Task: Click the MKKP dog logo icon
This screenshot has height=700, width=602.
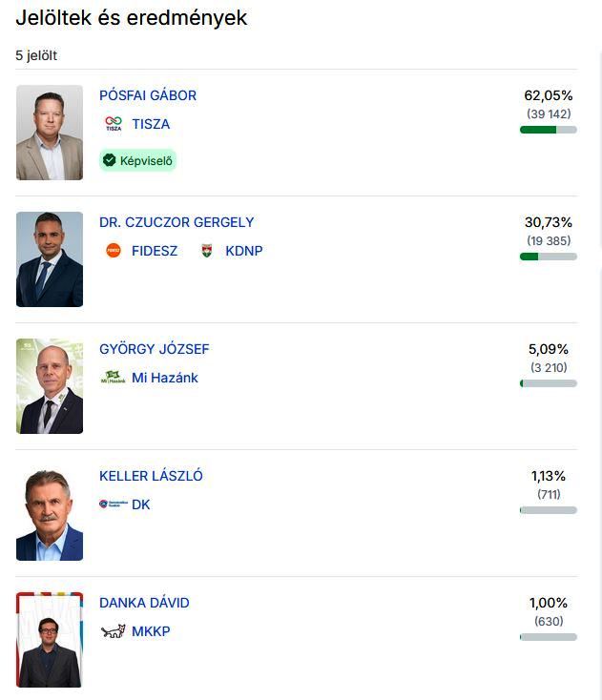Action: click(114, 631)
